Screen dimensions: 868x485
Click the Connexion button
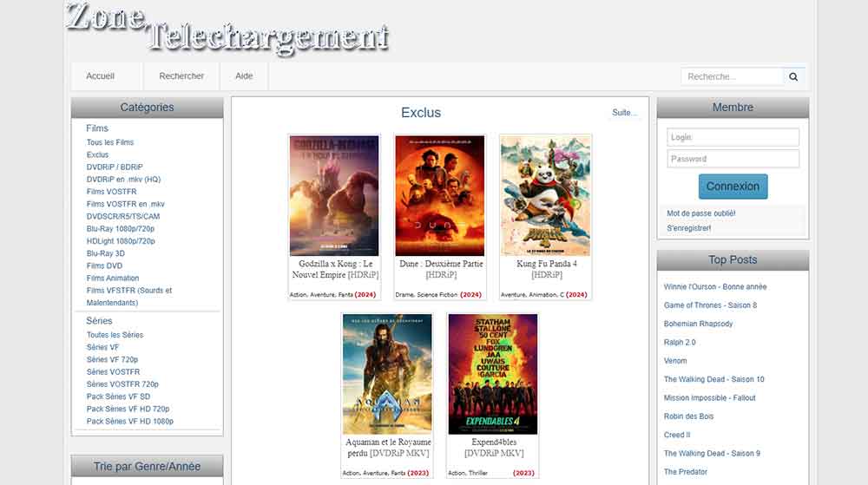(733, 187)
